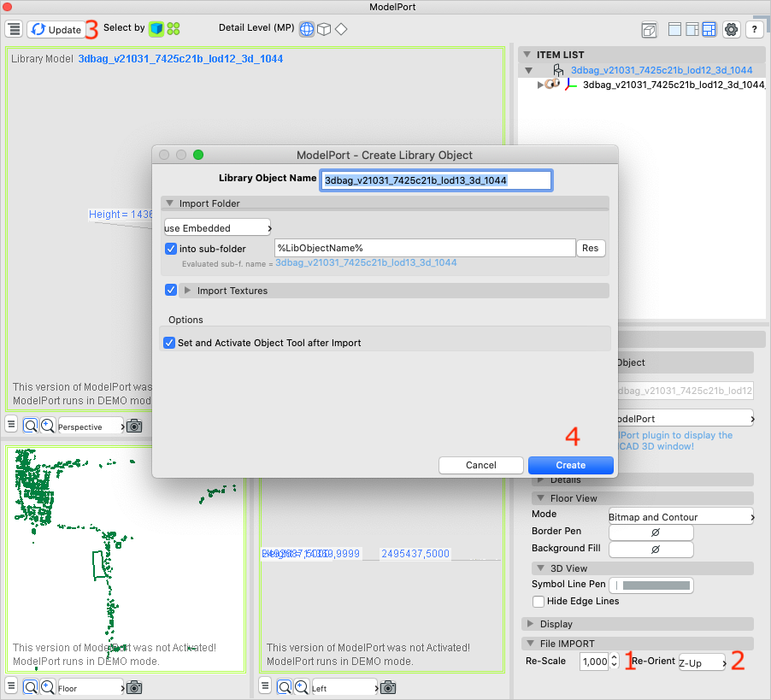This screenshot has height=700, width=771.
Task: Click the %LibObjectName% sub-folder field
Action: point(425,248)
